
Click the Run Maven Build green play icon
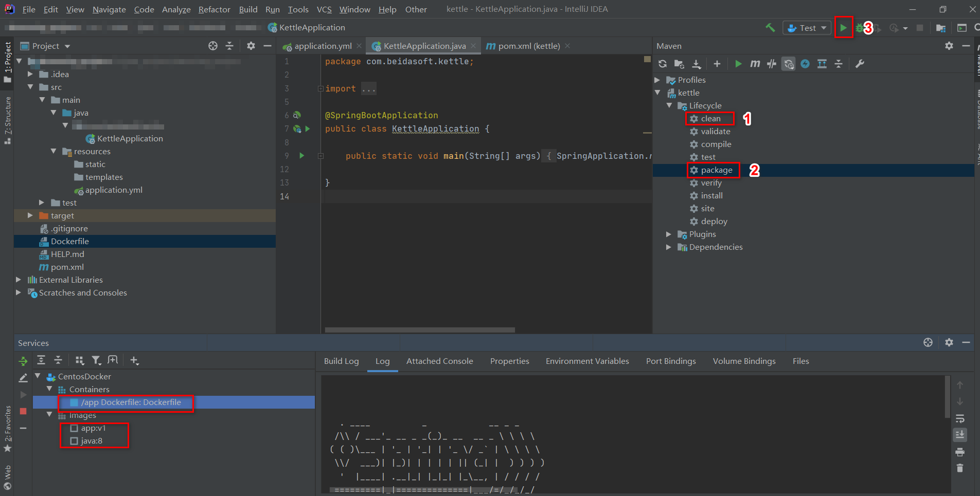pyautogui.click(x=738, y=64)
